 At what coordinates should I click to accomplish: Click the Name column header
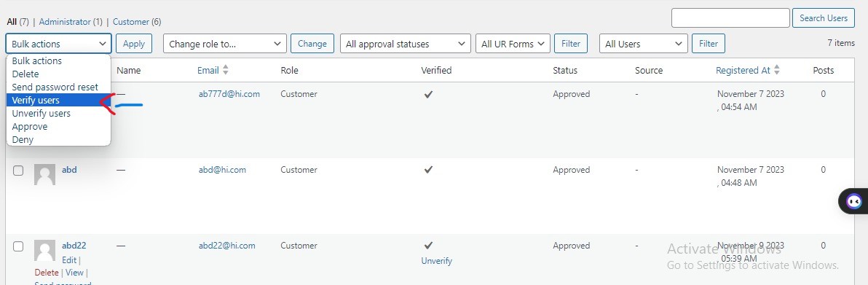click(128, 71)
